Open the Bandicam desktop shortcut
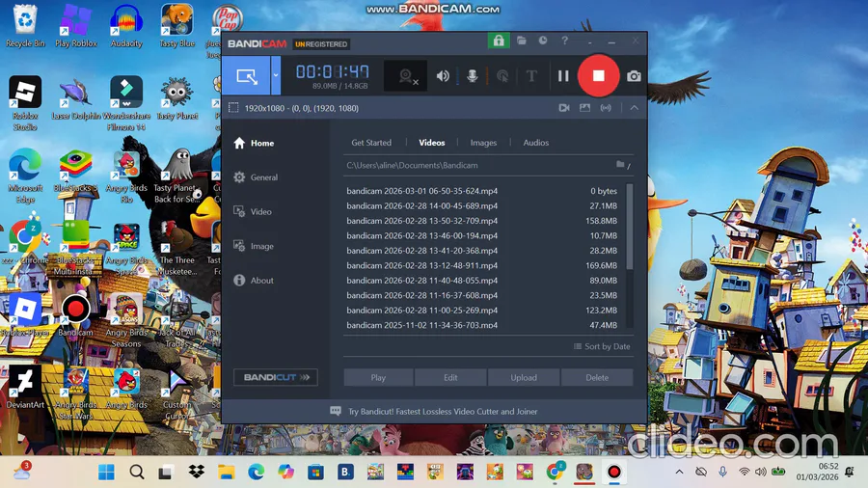The width and height of the screenshot is (868, 488). click(75, 315)
